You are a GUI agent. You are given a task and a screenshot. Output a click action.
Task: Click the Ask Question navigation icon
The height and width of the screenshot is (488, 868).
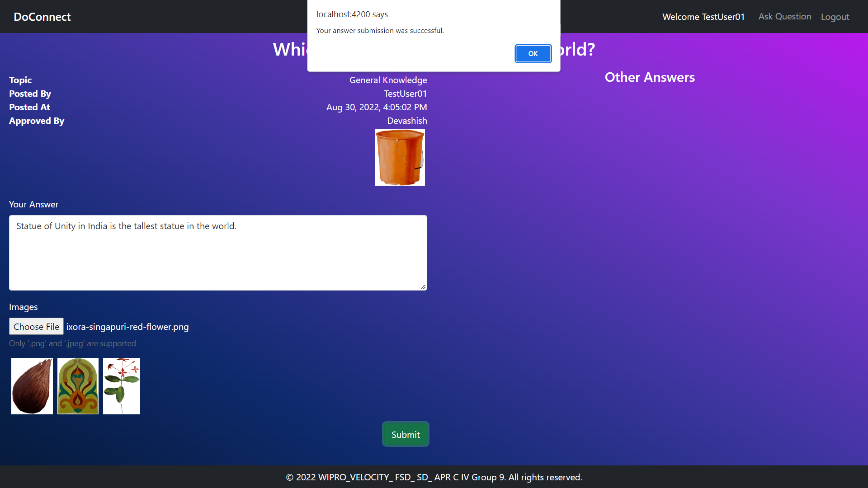tap(784, 16)
